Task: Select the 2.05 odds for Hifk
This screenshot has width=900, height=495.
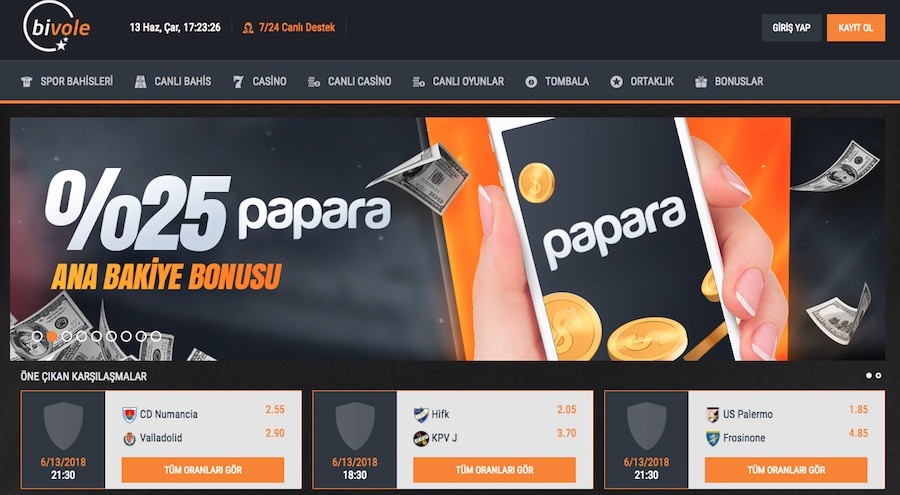Action: tap(567, 409)
